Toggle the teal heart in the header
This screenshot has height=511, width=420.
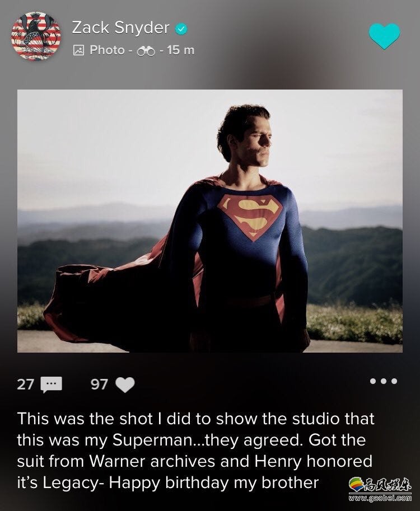click(x=384, y=35)
